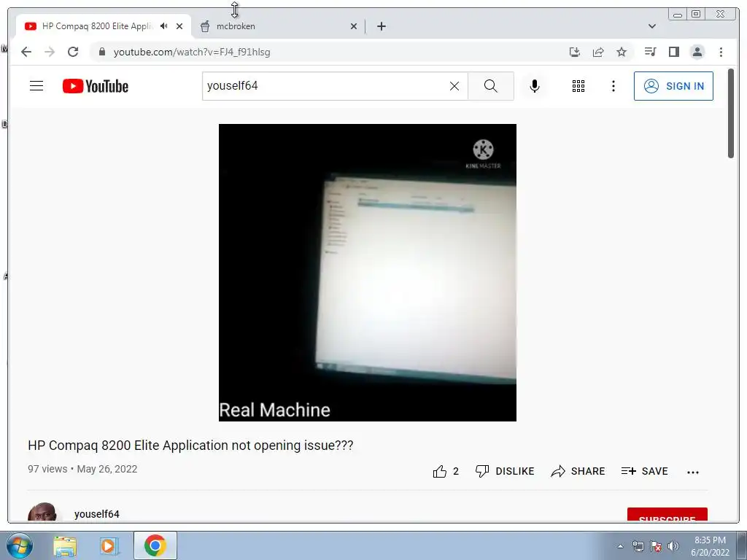Click the forward navigation arrow
Screen dimensions: 747x560
[x=50, y=52]
